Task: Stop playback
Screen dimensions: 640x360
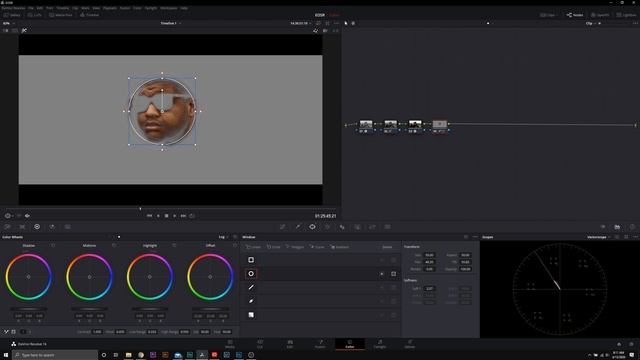Action: (x=167, y=216)
